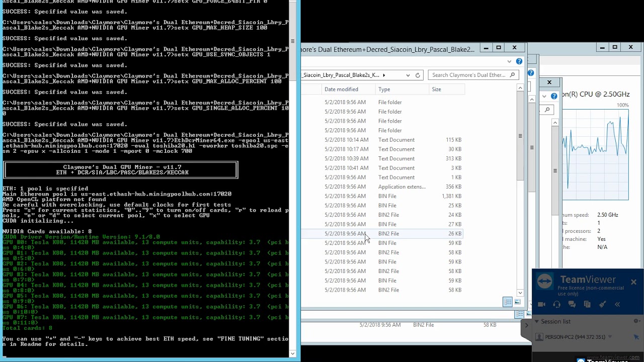Refresh the Claymore folder view

pyautogui.click(x=418, y=75)
